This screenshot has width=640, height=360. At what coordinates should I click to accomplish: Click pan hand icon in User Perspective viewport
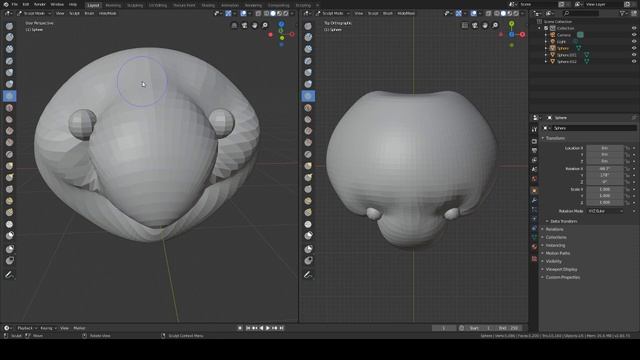coord(255,25)
